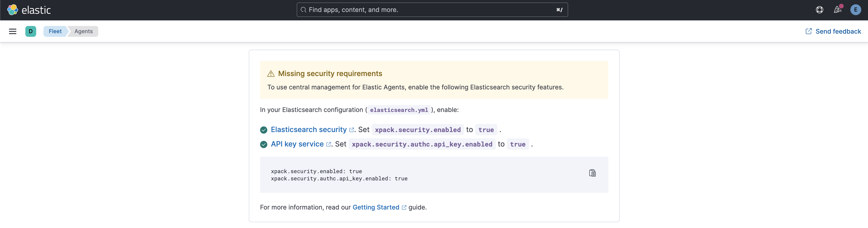Click the Send feedback external link icon
This screenshot has width=868, height=228.
click(808, 31)
